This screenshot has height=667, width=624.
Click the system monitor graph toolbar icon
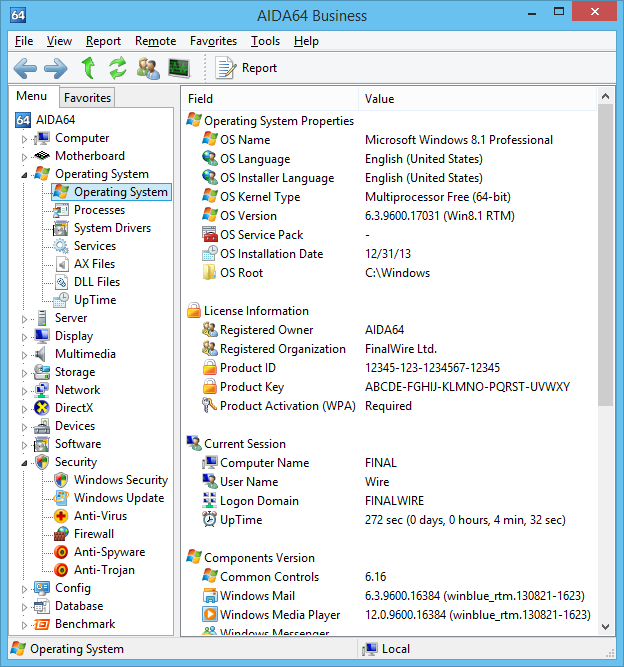click(179, 68)
